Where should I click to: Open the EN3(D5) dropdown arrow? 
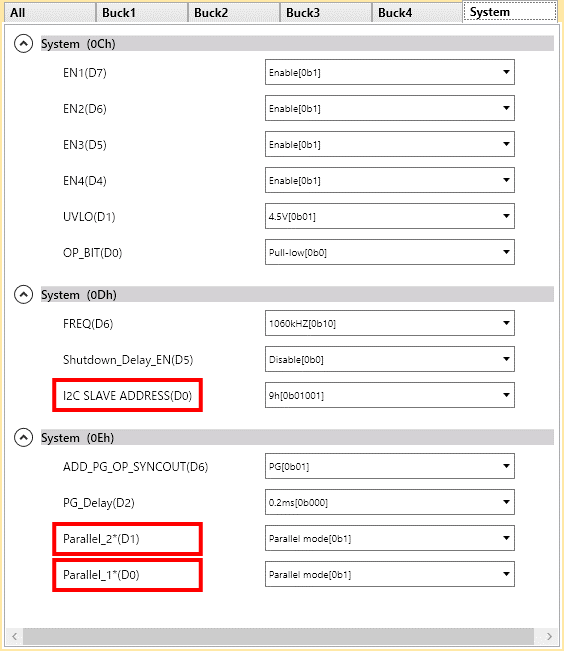click(506, 144)
